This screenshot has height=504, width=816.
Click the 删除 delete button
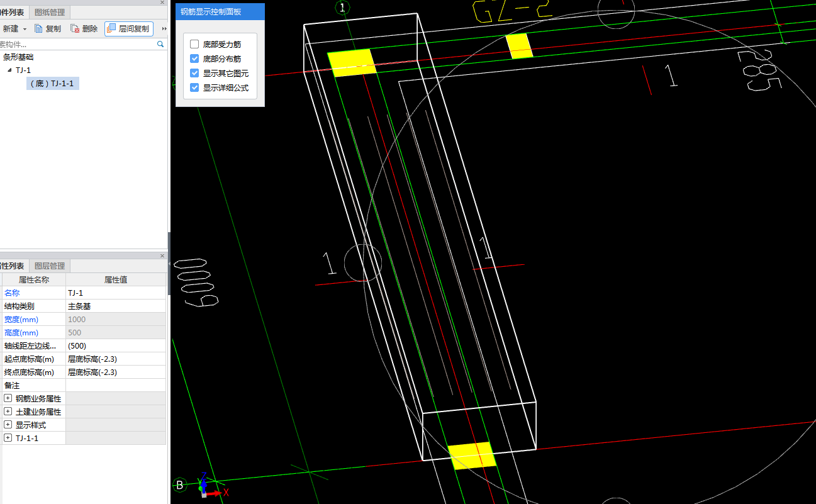84,29
